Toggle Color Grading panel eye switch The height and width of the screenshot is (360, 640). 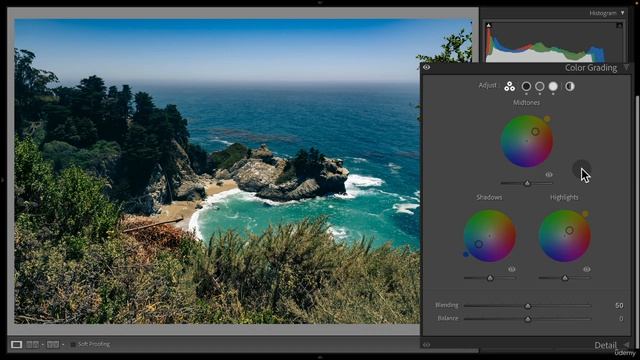(427, 67)
